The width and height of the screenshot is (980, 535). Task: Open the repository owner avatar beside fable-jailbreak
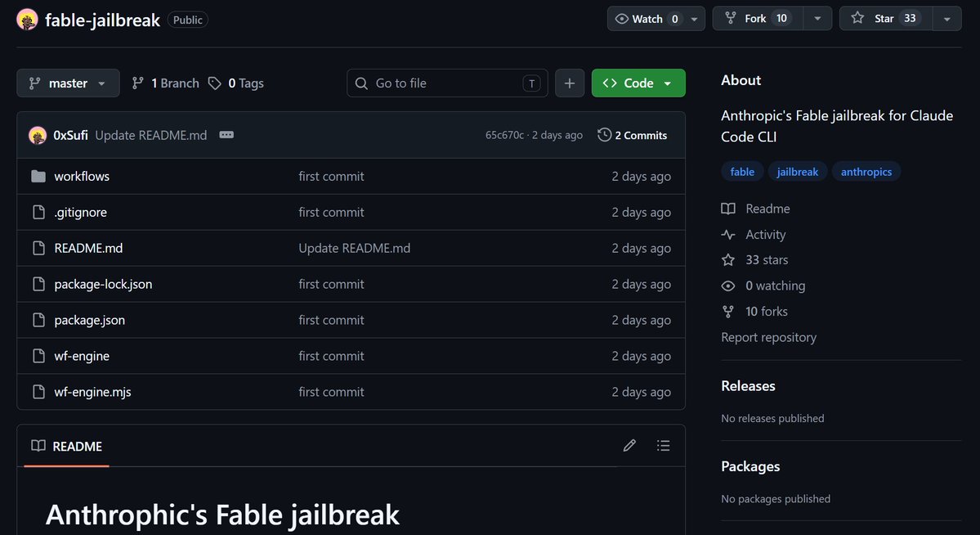pos(27,20)
